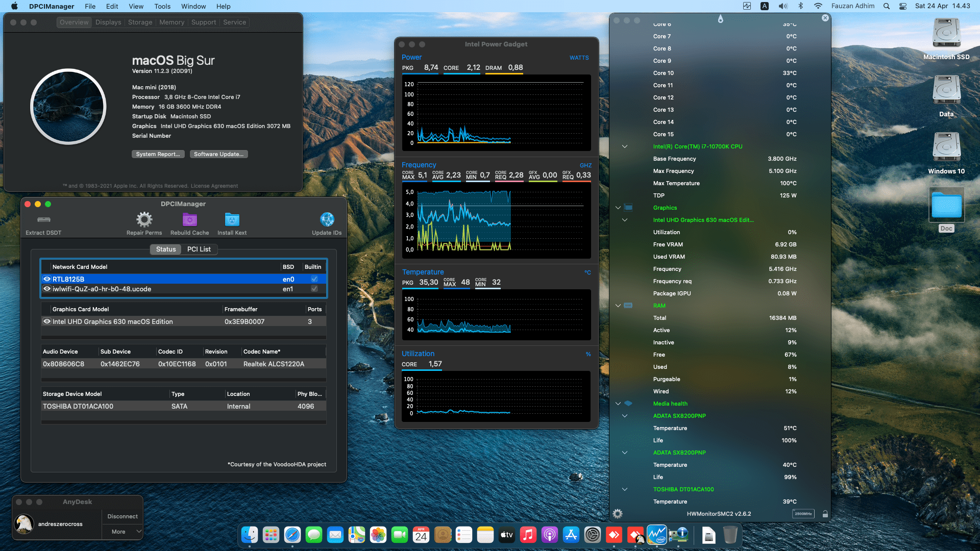Launch Safari from the Dock
980x551 pixels.
pos(292,535)
